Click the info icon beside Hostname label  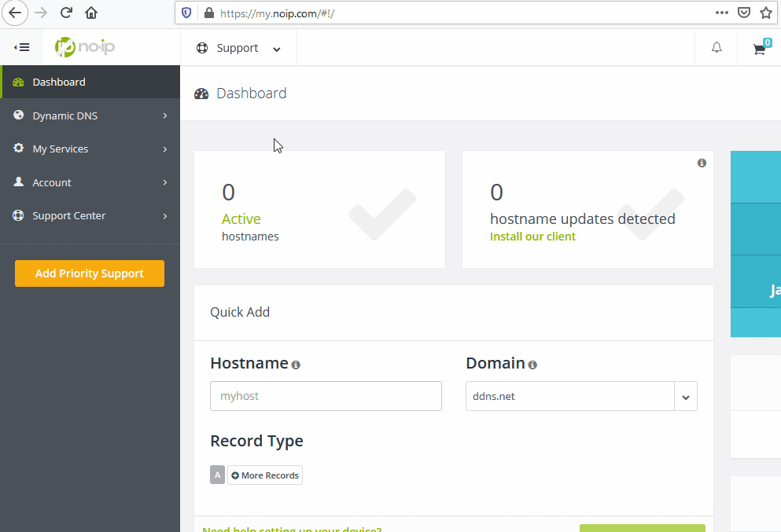(296, 365)
